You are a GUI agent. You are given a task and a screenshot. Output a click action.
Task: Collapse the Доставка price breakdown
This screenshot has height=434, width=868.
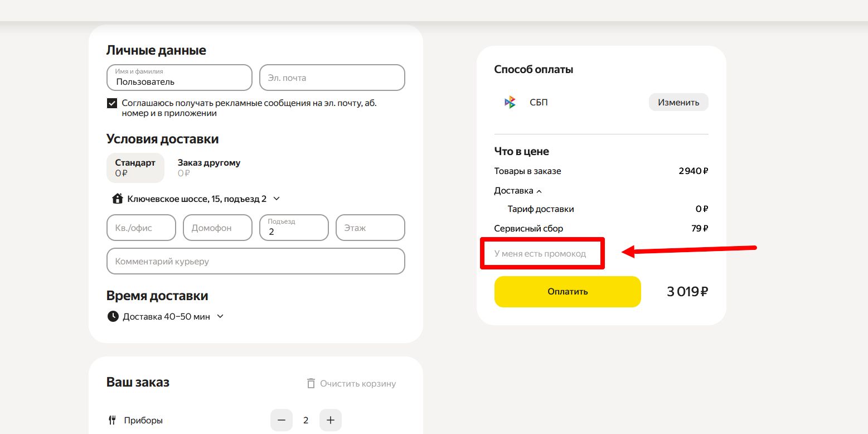pos(518,191)
